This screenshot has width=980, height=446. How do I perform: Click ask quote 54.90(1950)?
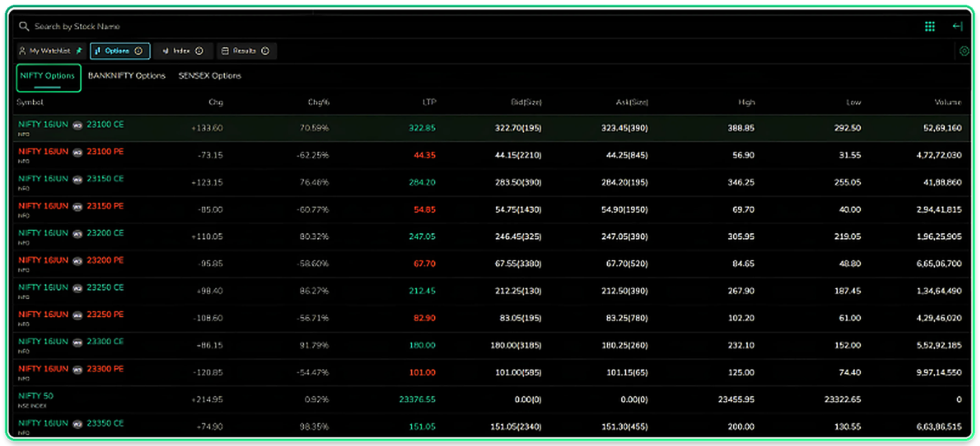tap(624, 210)
